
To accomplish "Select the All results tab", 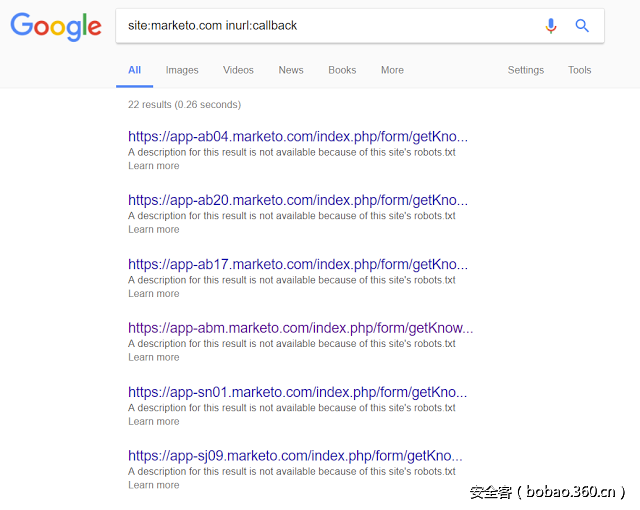I will [x=135, y=70].
